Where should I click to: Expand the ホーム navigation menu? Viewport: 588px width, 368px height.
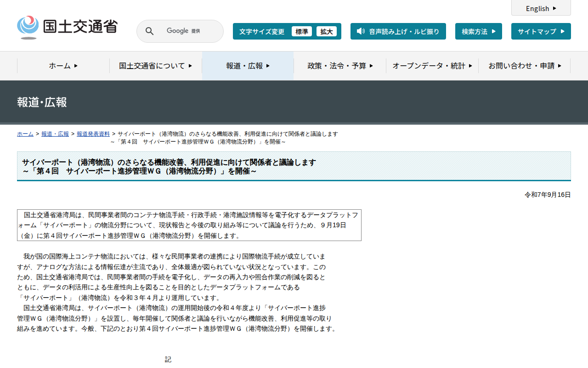(63, 66)
